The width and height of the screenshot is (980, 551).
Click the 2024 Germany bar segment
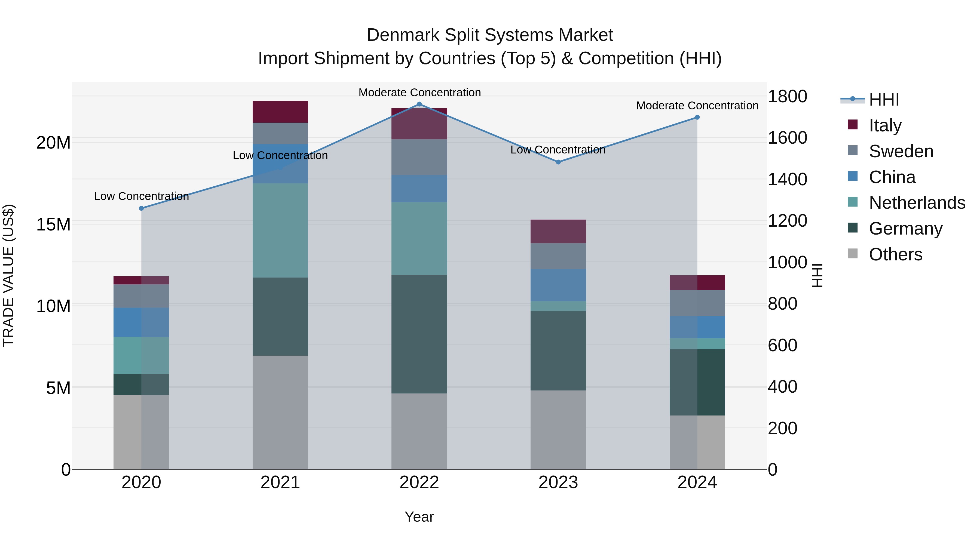(x=697, y=382)
